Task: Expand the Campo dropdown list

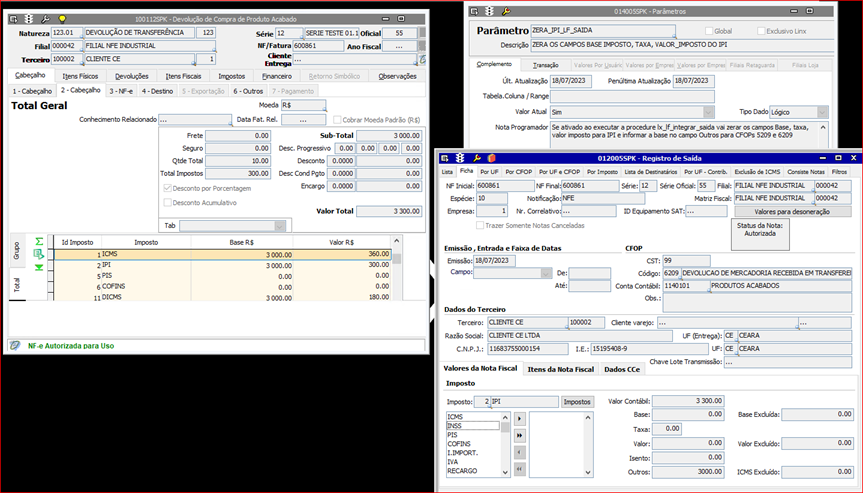Action: 545,273
